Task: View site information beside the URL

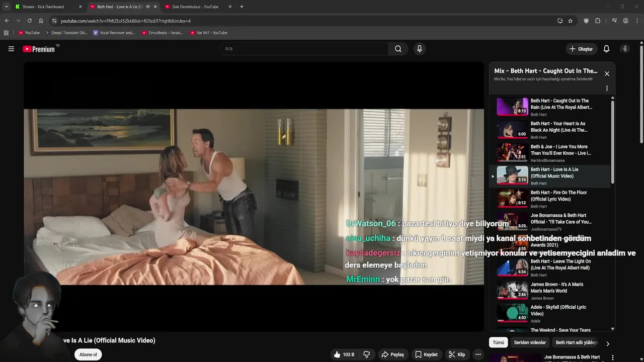Action: (54, 21)
